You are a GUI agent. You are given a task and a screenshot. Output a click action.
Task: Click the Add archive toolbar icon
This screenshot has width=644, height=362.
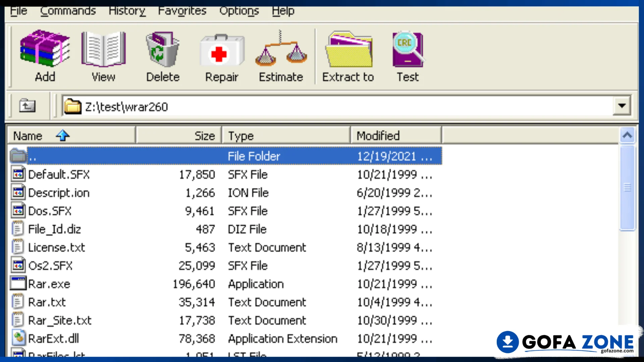45,48
